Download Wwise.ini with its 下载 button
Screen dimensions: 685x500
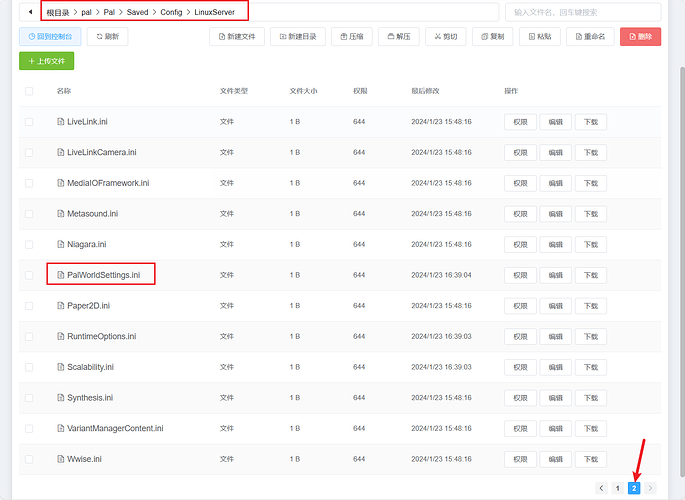(x=590, y=460)
